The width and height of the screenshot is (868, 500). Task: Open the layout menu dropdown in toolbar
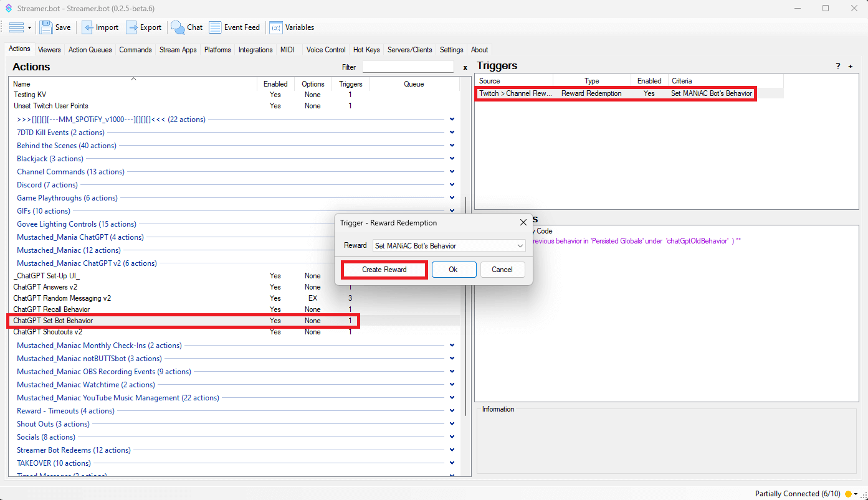[20, 27]
